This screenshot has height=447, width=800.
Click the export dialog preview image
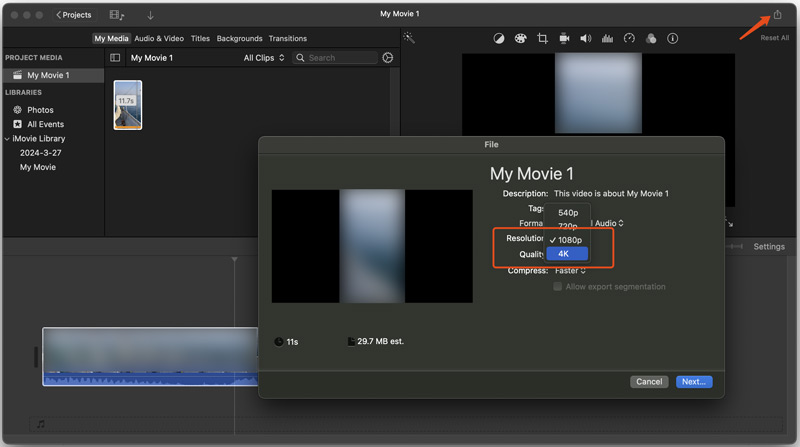coord(372,246)
